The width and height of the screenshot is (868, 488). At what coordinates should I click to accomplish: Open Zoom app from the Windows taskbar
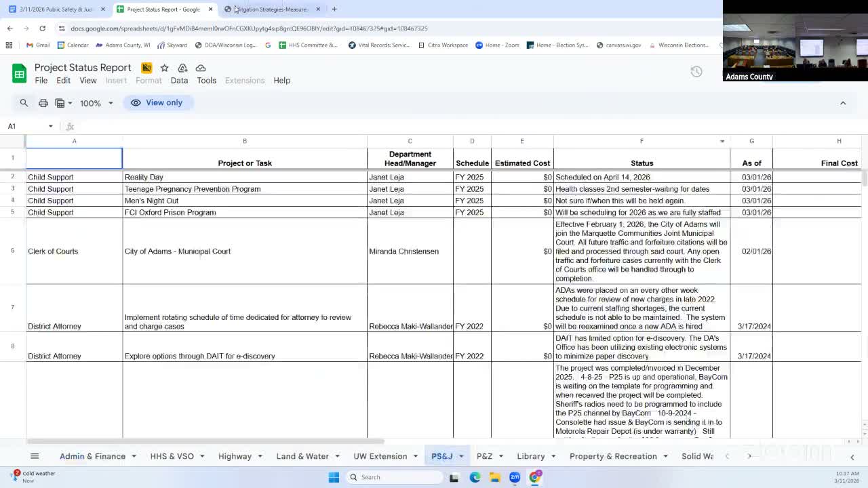click(x=515, y=477)
